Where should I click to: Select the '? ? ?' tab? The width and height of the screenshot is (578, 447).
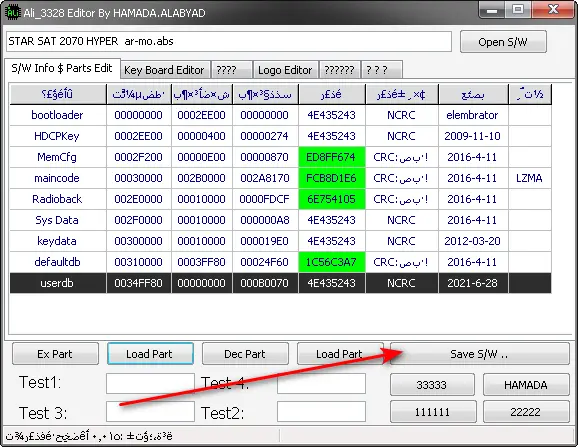click(382, 70)
